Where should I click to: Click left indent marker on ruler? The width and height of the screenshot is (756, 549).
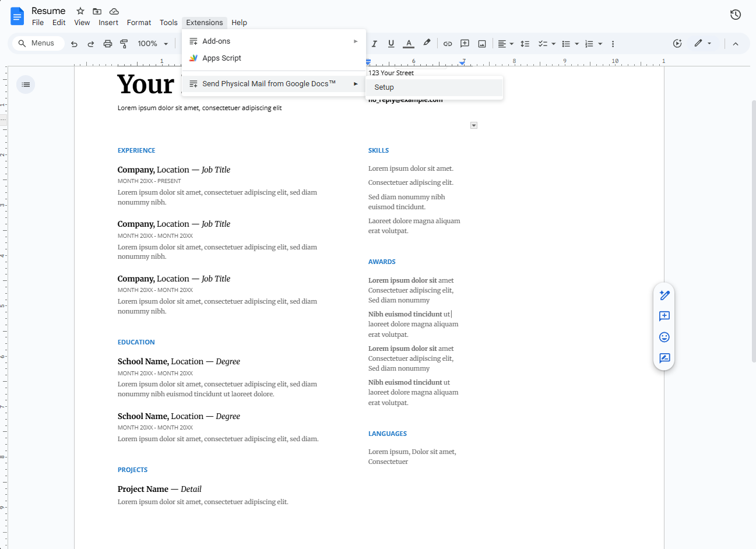pos(368,62)
